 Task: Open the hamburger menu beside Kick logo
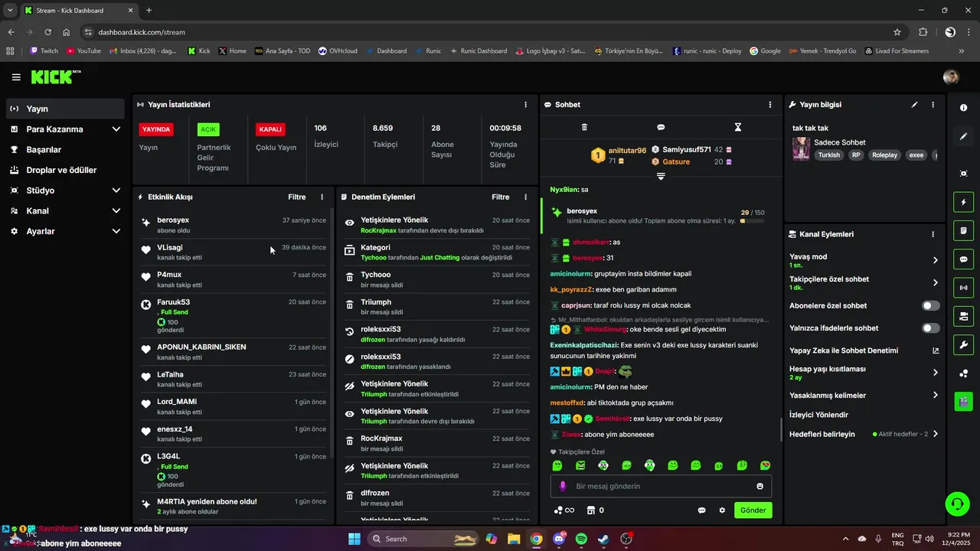[x=16, y=77]
